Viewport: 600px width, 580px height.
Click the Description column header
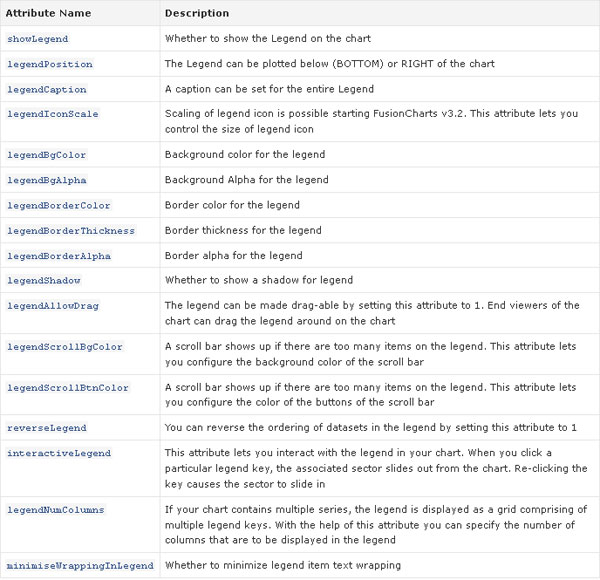point(197,13)
